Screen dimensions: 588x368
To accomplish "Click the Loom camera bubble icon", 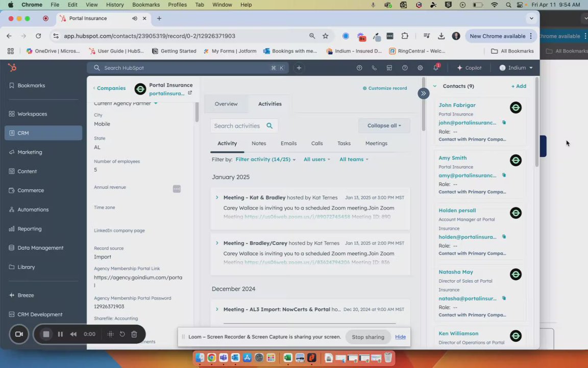I will (x=19, y=334).
